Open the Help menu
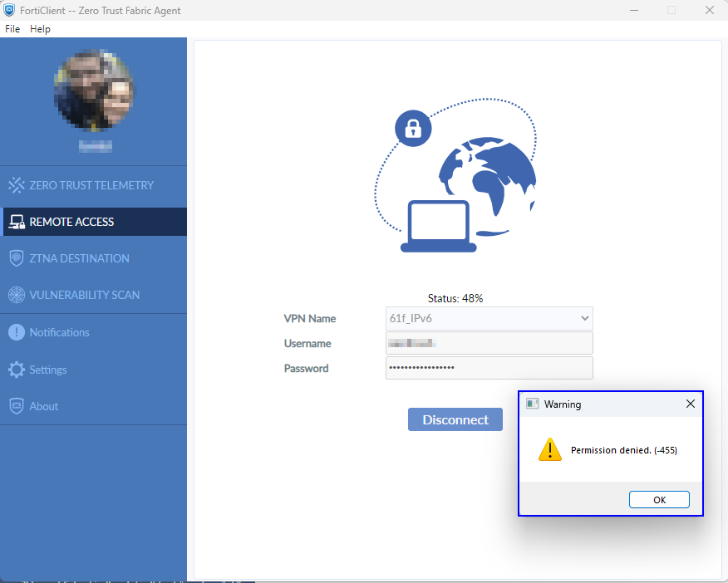This screenshot has width=728, height=583. click(40, 29)
